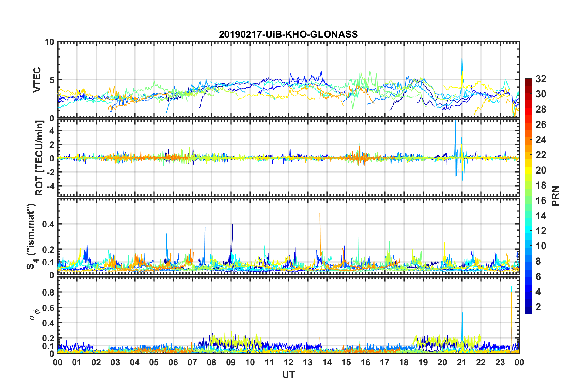577x392 pixels.
Task: Click the x-axis tick label 21
Action: 461,362
